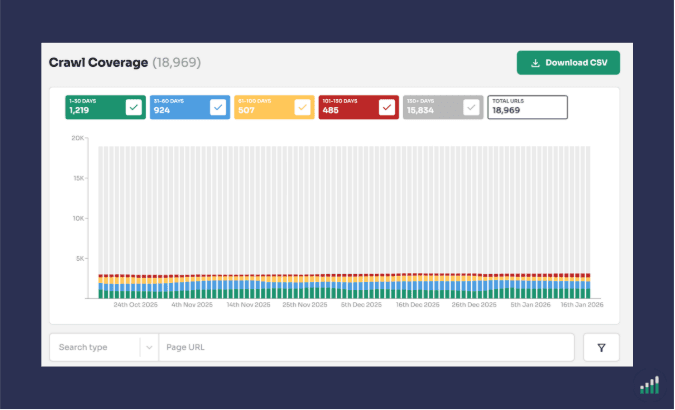The height and width of the screenshot is (410, 675).
Task: Toggle the 101-150 Days checkbox
Action: coord(386,108)
